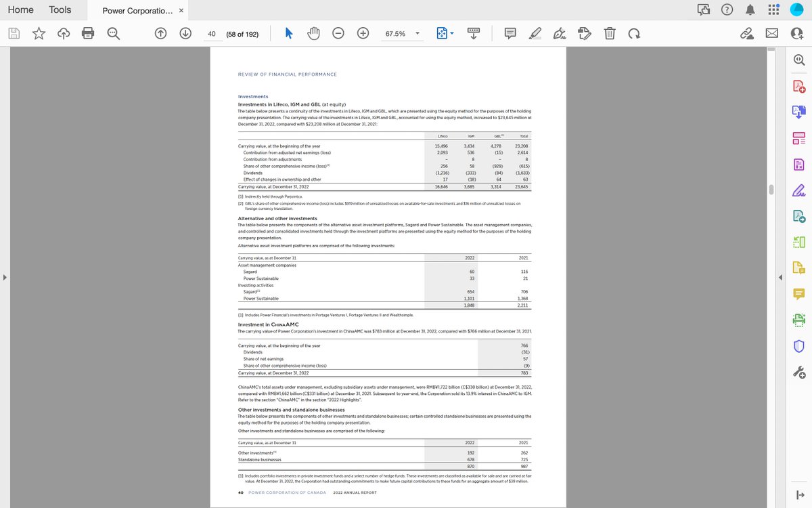Screen dimensions: 812x508
Task: Send the file by email
Action: [x=772, y=33]
